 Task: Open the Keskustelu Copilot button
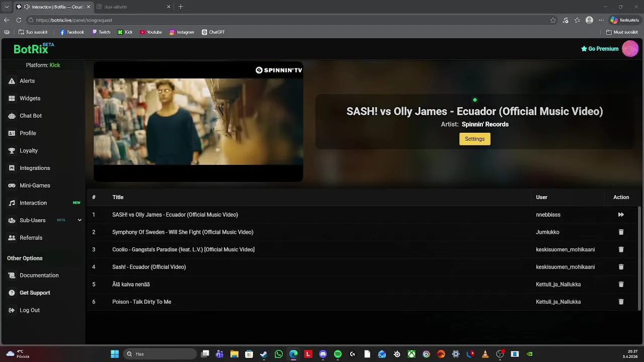[624, 20]
